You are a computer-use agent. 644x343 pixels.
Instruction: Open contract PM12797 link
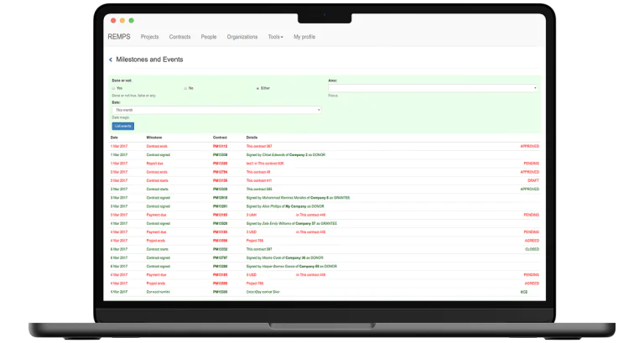(x=221, y=258)
